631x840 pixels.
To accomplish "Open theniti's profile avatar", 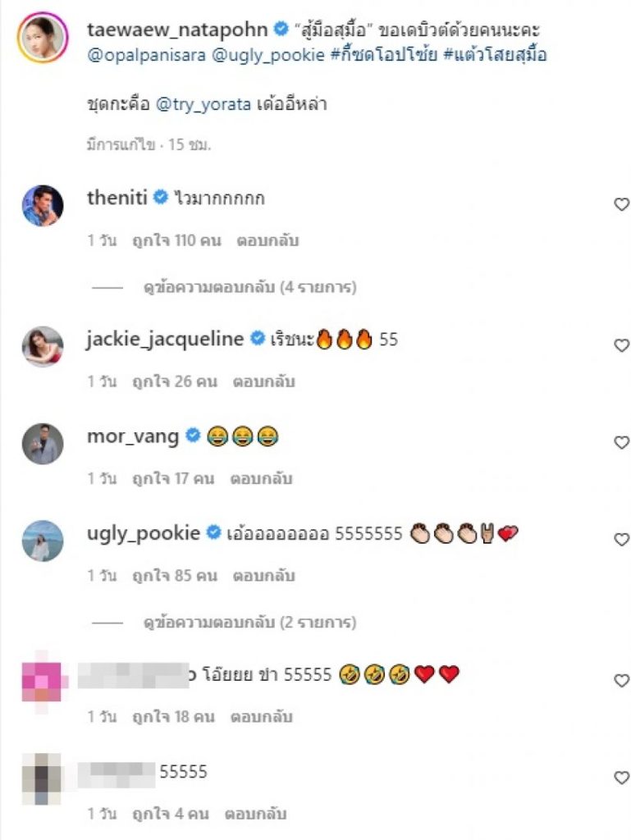I will pyautogui.click(x=43, y=206).
